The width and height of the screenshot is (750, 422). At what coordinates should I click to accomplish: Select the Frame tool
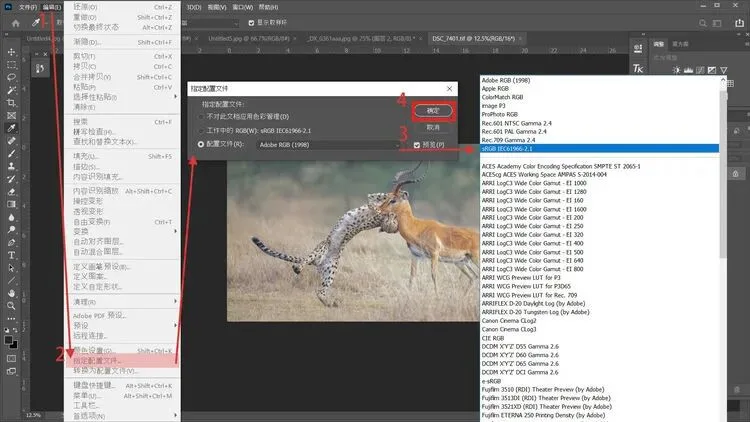(11, 115)
